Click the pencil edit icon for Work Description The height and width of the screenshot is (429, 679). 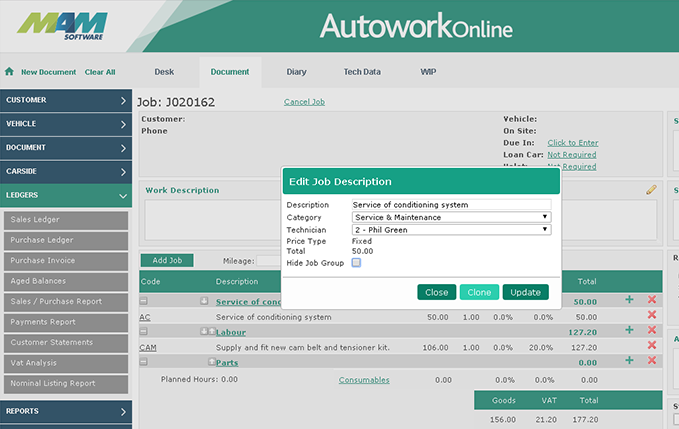(651, 189)
